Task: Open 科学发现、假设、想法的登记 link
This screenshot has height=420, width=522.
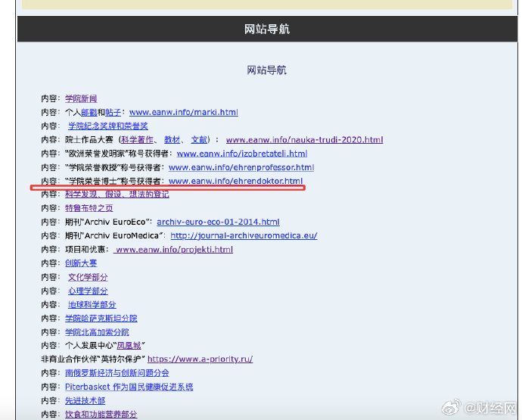Action: 117,194
